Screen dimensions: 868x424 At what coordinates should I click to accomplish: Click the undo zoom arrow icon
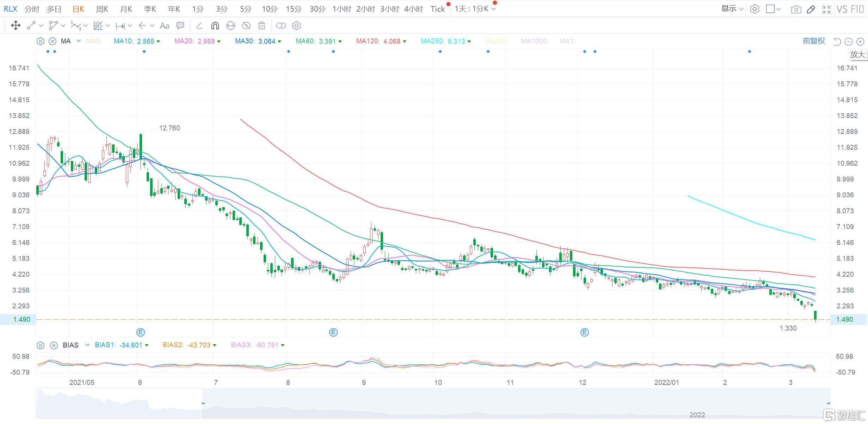837,42
